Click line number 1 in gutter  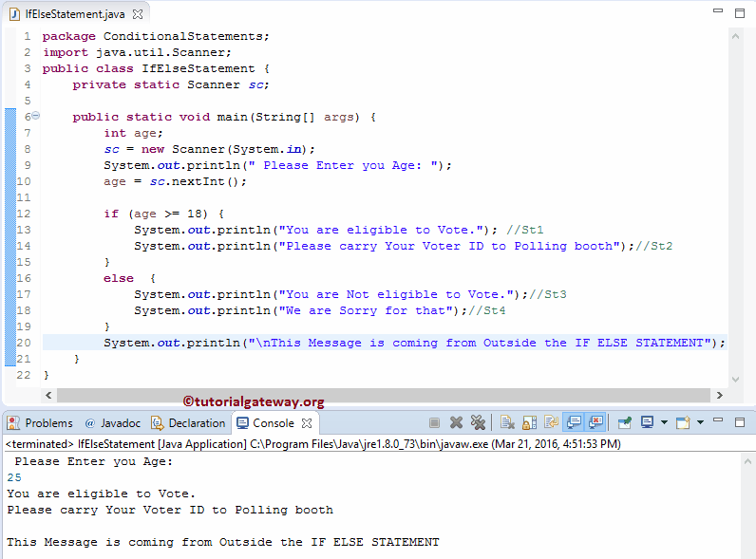[x=28, y=36]
